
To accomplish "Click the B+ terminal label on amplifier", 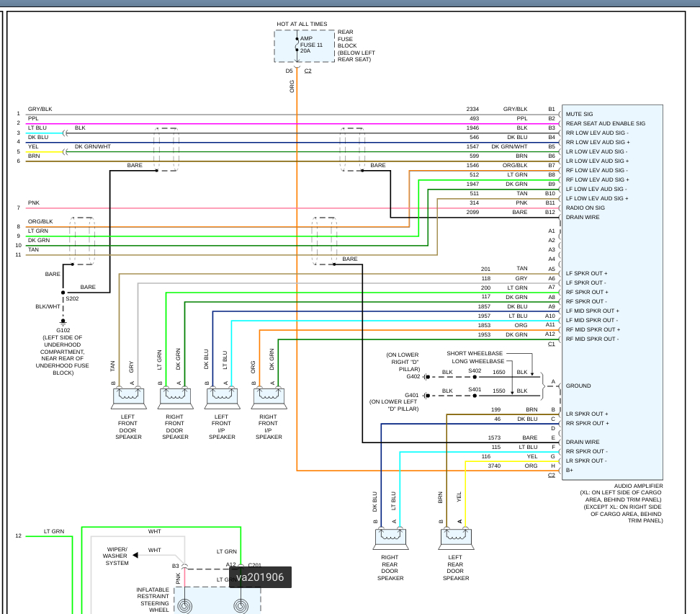I will click(x=570, y=470).
